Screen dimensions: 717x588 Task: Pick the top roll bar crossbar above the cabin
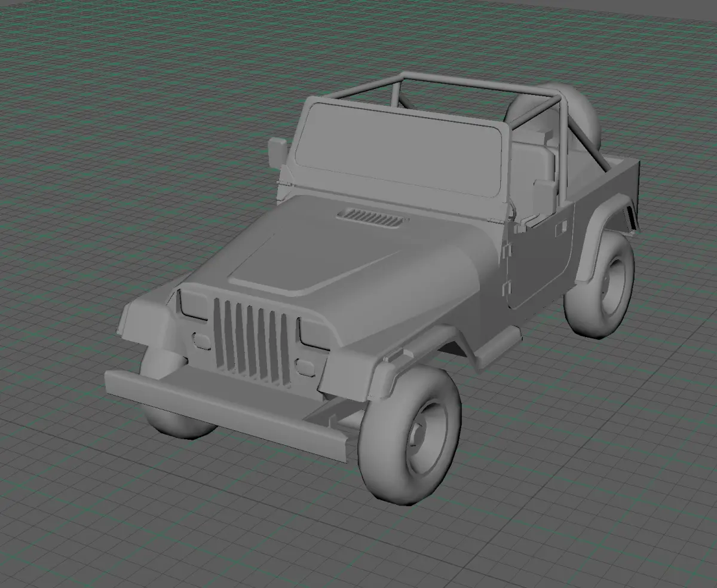click(481, 84)
